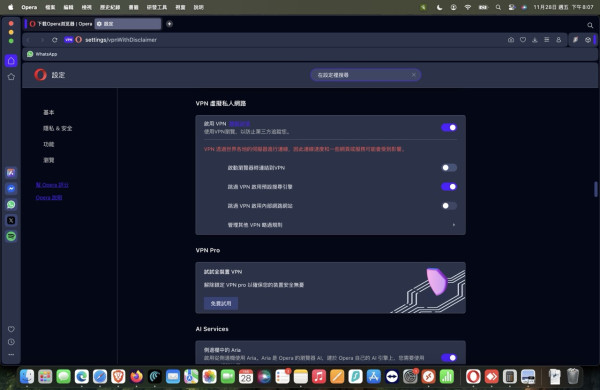Open macOS Control Center from menu bar
Viewport: 600px width, 390px height.
pos(512,7)
